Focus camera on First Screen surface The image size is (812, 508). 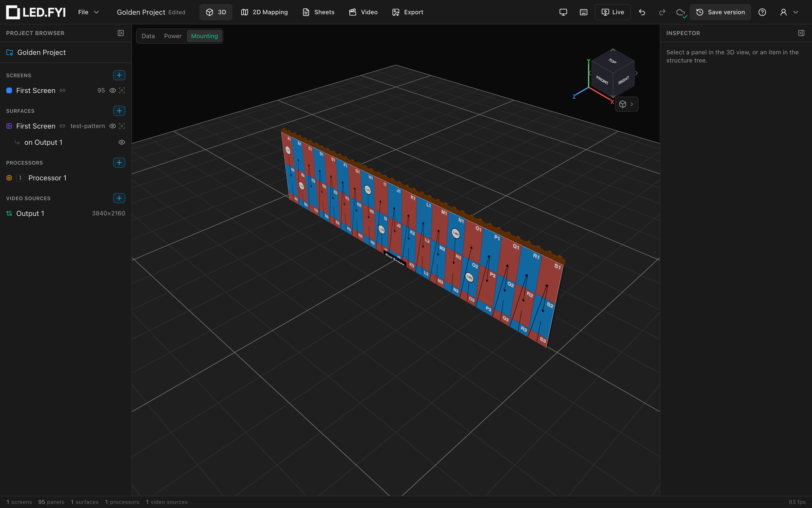tap(122, 126)
